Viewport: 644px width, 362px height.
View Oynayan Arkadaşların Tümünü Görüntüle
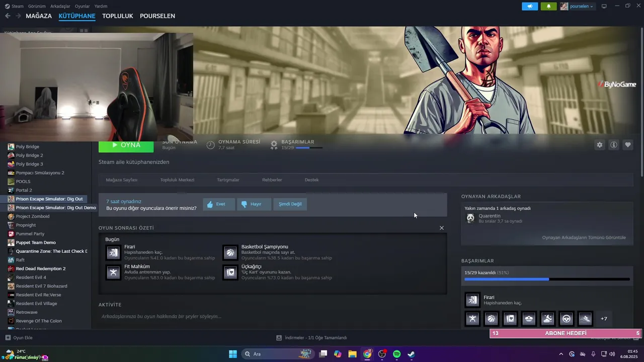click(584, 237)
